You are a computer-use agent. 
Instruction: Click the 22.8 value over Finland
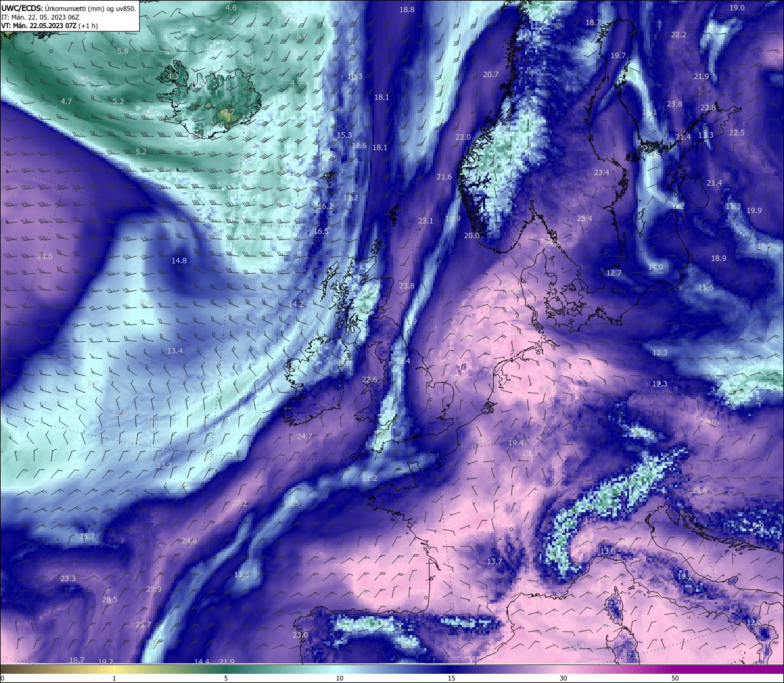point(708,108)
